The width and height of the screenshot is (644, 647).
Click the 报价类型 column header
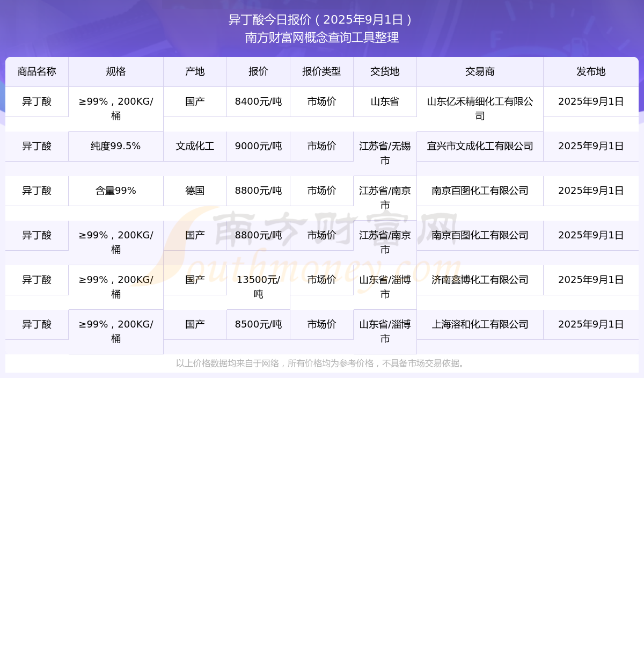pos(321,72)
